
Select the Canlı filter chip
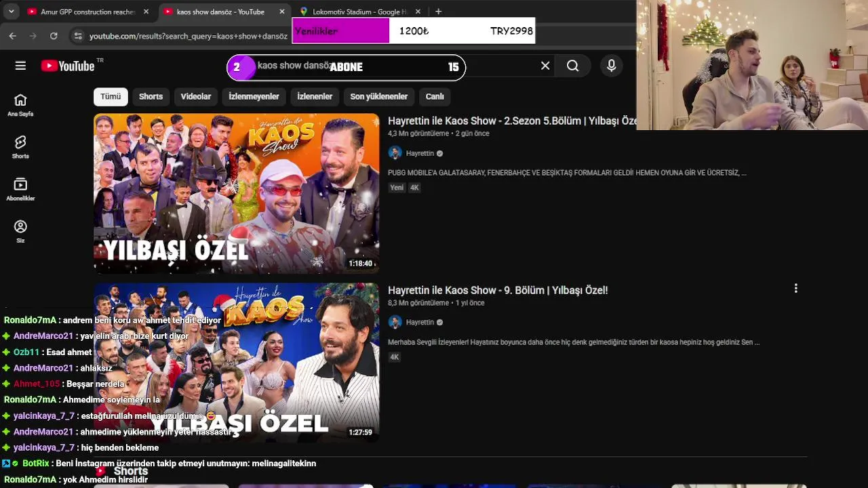tap(435, 96)
